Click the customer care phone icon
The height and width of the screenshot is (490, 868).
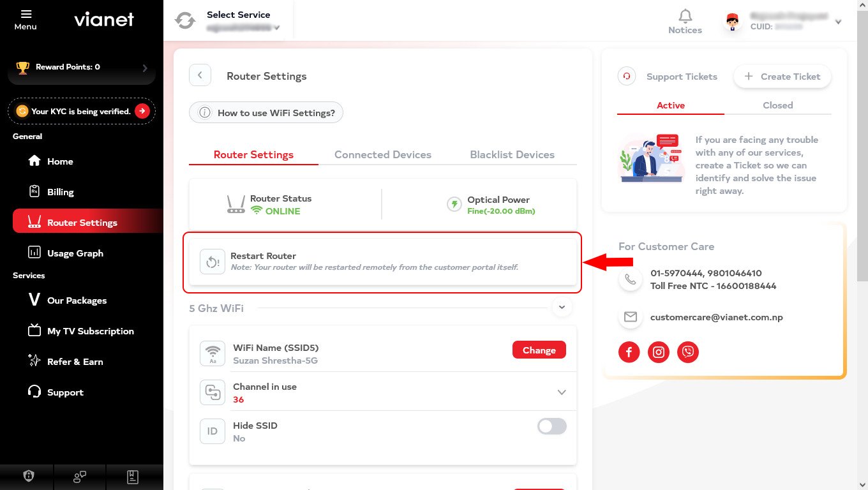(631, 279)
